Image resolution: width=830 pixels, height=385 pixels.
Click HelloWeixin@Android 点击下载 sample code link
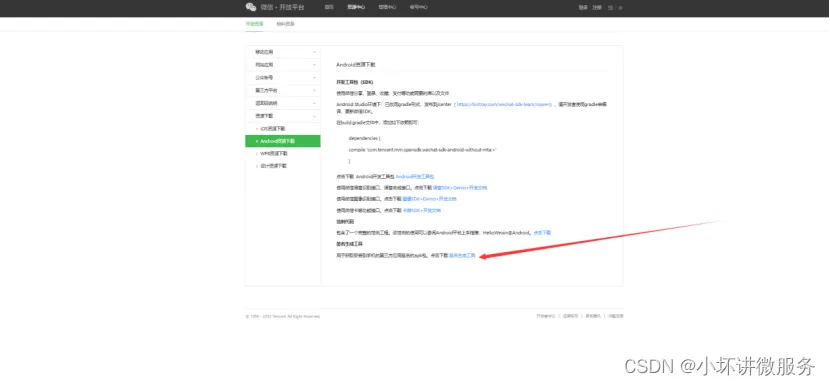coord(542,232)
